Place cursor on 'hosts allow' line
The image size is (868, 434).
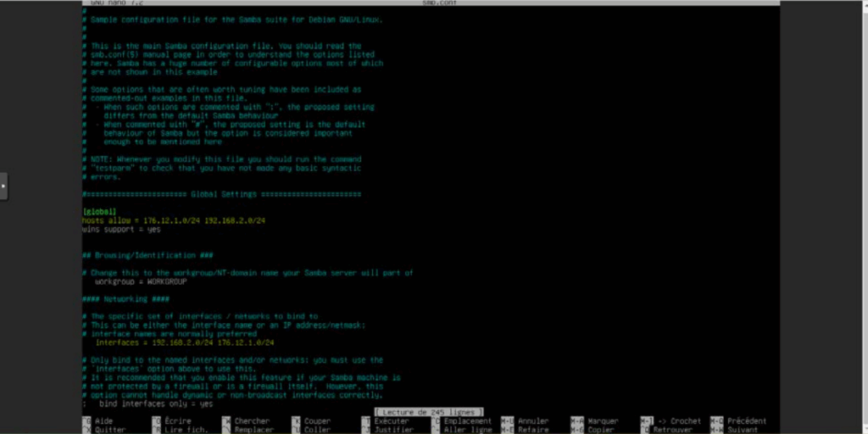point(174,220)
